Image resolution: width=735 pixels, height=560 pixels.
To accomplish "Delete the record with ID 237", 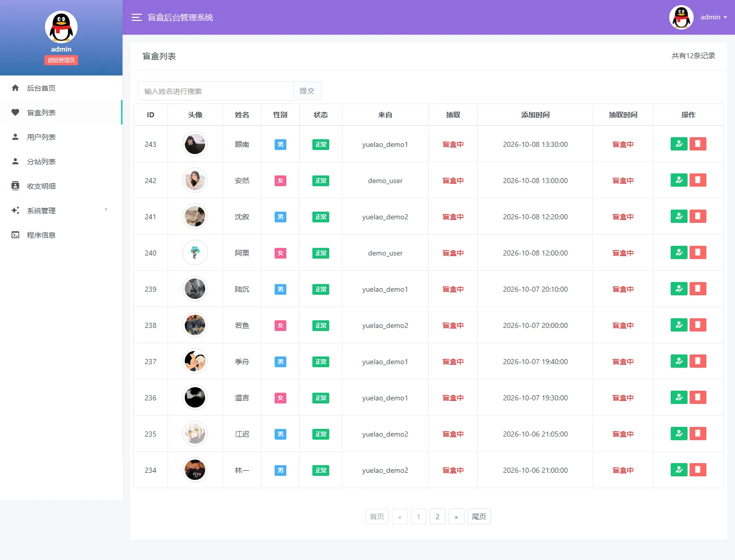I will pyautogui.click(x=698, y=361).
